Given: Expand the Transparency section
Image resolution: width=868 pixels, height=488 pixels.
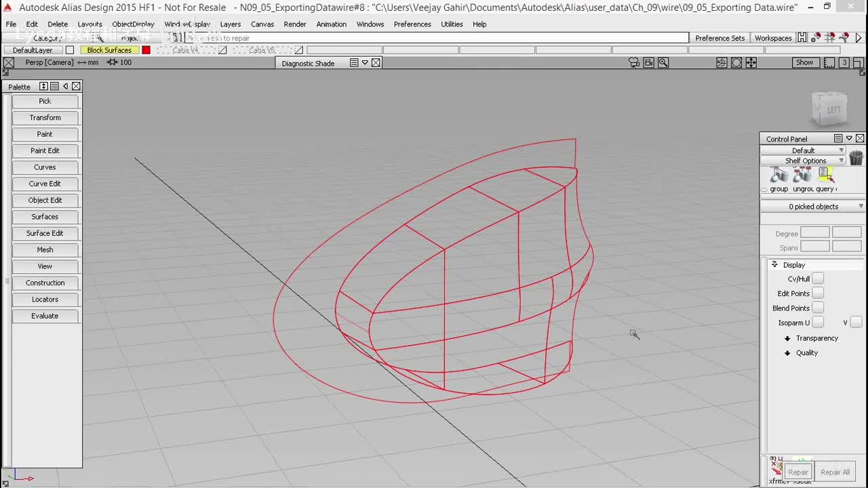Looking at the screenshot, I should point(787,338).
